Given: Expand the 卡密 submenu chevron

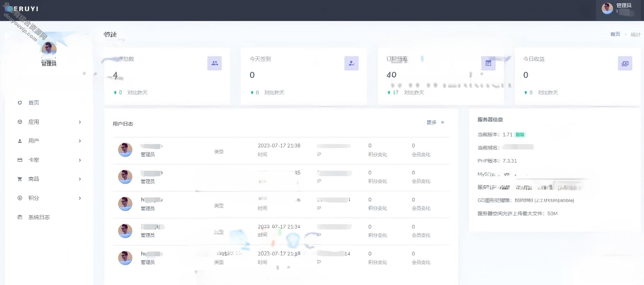Looking at the screenshot, I should click(x=80, y=160).
